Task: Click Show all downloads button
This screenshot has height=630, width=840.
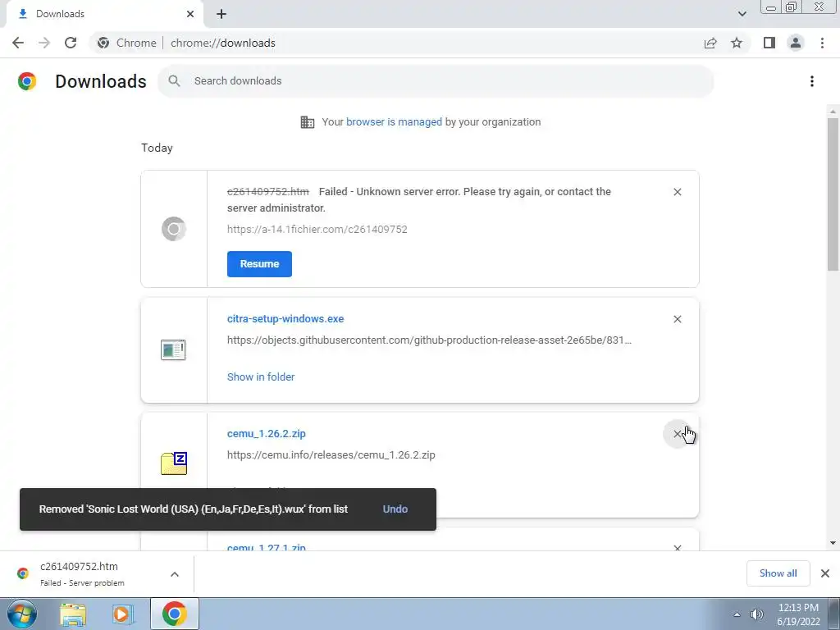Action: (778, 573)
